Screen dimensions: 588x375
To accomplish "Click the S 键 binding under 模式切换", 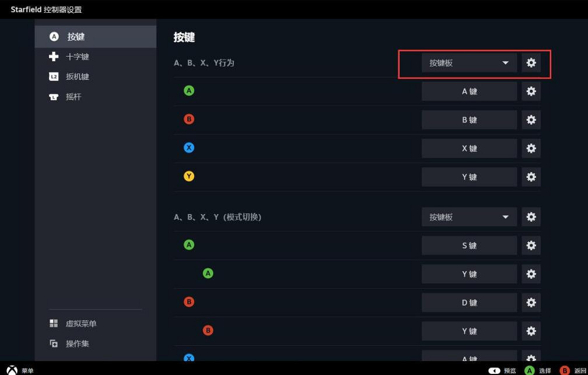I will tap(469, 246).
